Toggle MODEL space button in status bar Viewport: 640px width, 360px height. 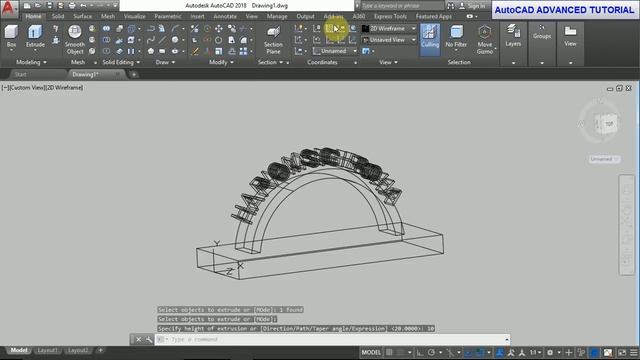371,352
